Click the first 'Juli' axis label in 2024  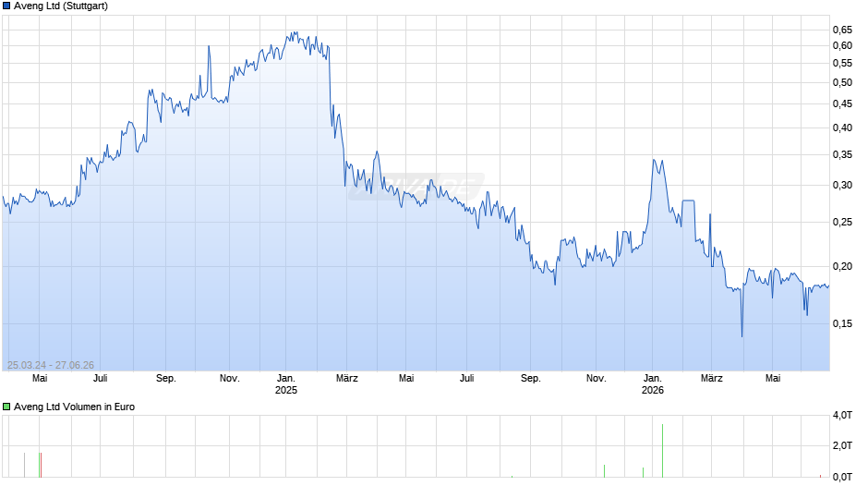coord(101,379)
